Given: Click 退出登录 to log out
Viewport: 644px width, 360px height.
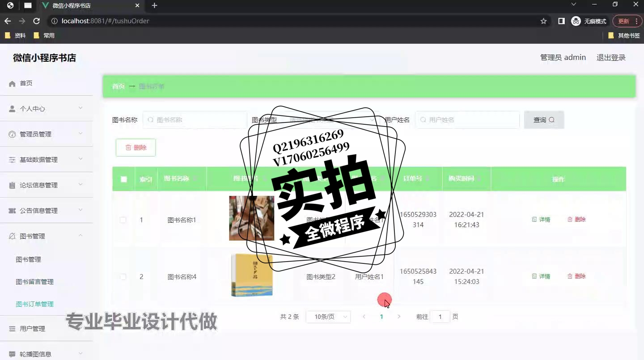Looking at the screenshot, I should click(611, 58).
